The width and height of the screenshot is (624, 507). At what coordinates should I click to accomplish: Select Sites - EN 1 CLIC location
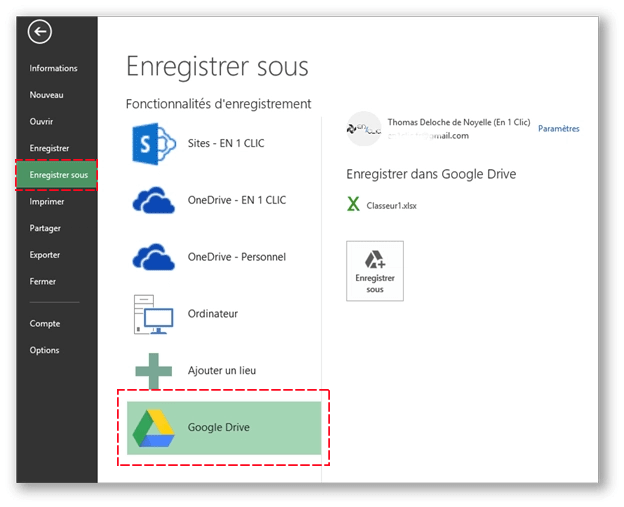[x=226, y=143]
